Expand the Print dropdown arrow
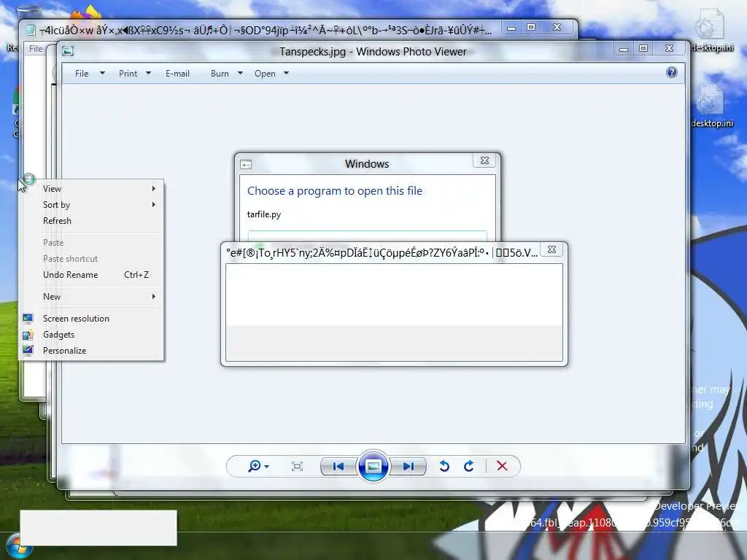The image size is (747, 560). tap(148, 74)
